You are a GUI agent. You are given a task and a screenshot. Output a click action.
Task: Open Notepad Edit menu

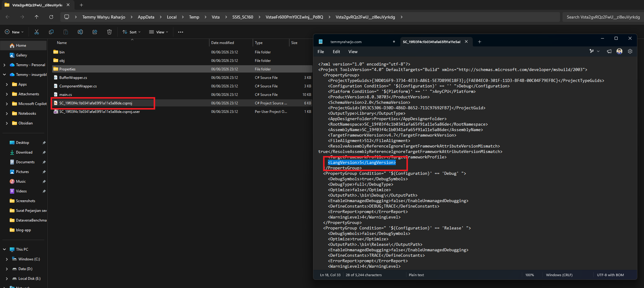(x=336, y=52)
